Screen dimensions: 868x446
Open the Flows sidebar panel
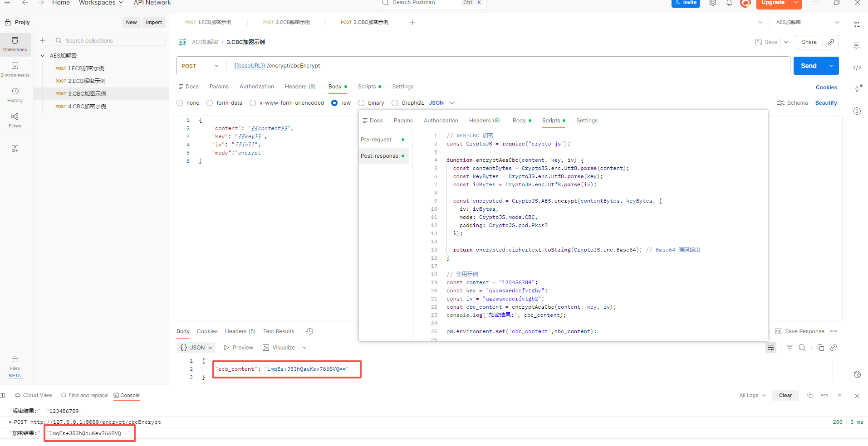coord(15,121)
